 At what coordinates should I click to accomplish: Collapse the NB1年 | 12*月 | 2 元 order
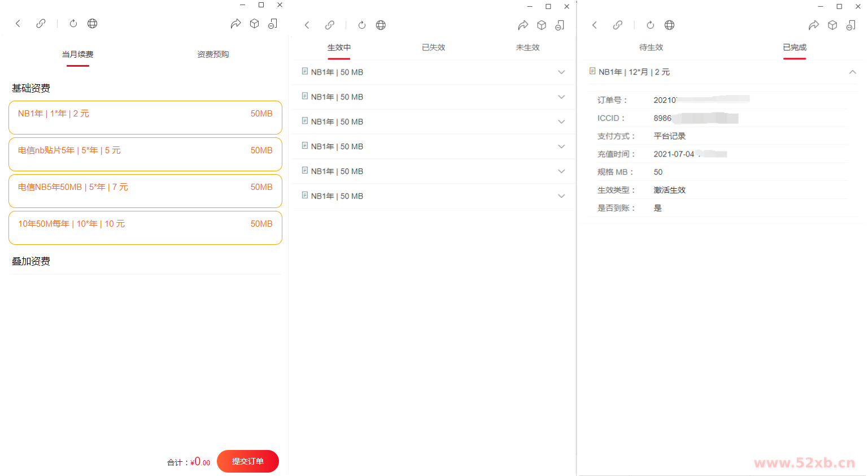coord(852,72)
